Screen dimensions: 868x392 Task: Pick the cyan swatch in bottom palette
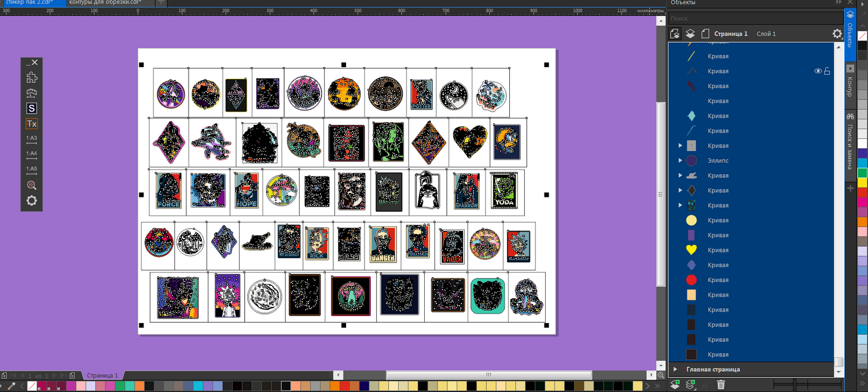click(x=197, y=386)
